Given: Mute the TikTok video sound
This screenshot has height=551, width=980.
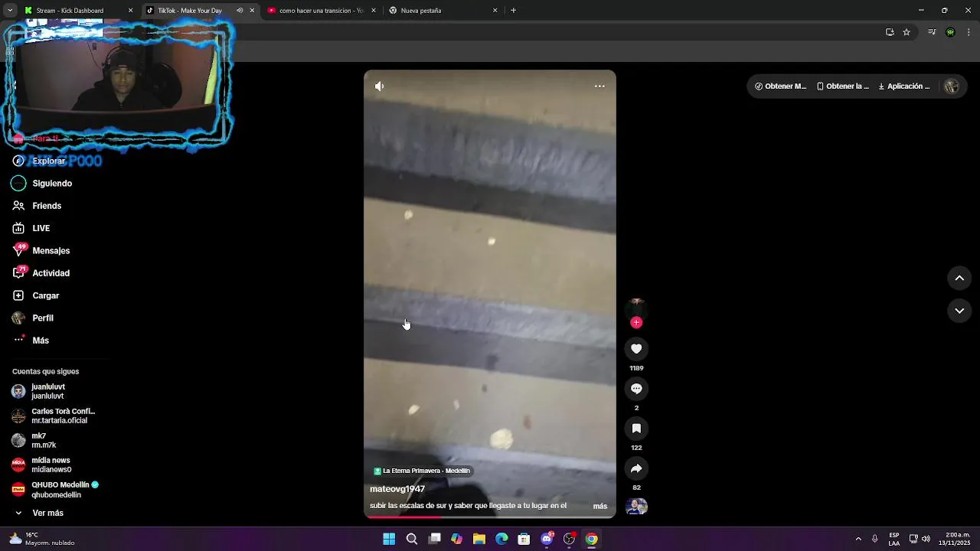Looking at the screenshot, I should pos(380,86).
